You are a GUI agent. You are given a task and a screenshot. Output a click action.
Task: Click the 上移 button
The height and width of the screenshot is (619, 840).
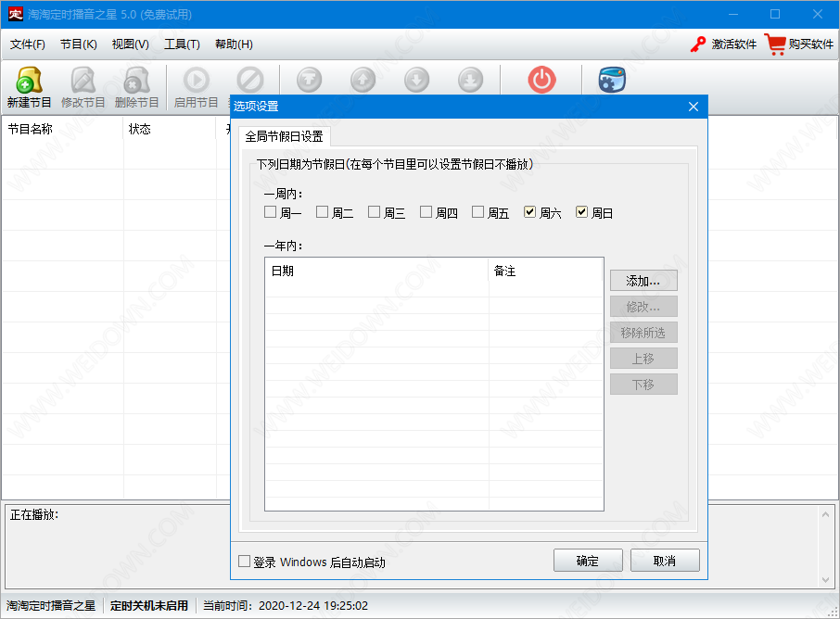click(x=643, y=359)
